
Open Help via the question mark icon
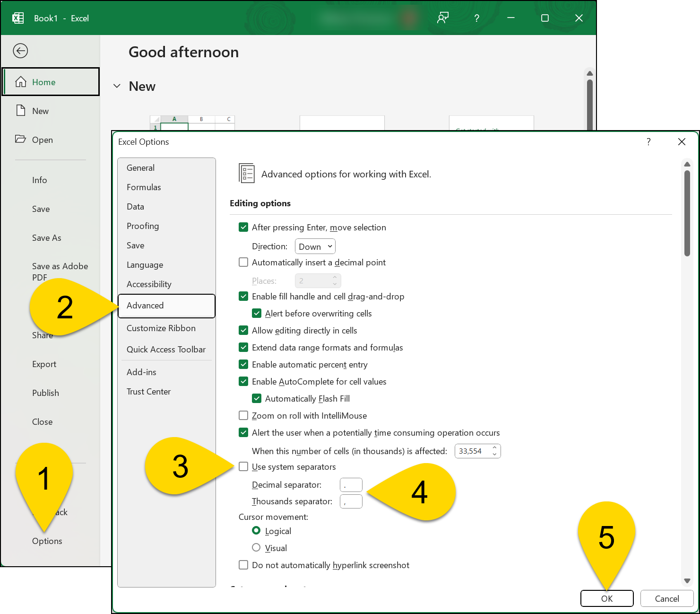pos(476,18)
